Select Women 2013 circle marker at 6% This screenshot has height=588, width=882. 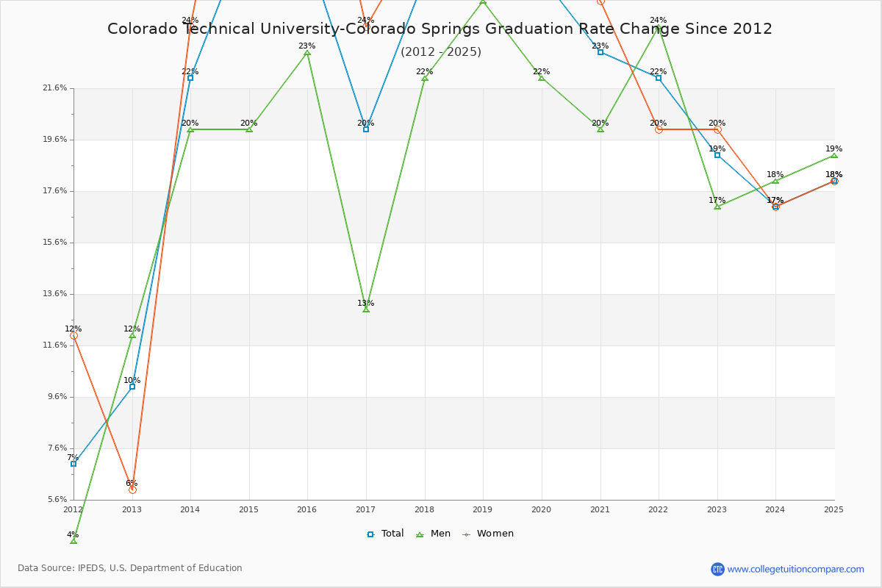coord(132,490)
